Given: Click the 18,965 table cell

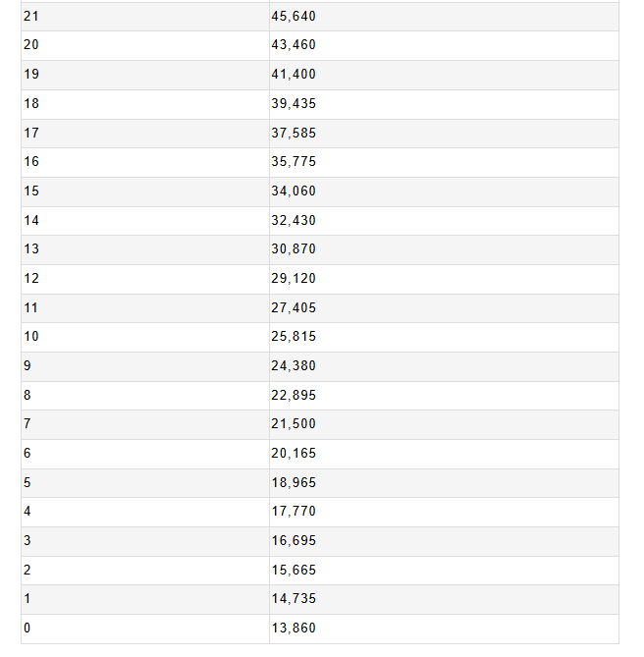Looking at the screenshot, I should tap(294, 483).
